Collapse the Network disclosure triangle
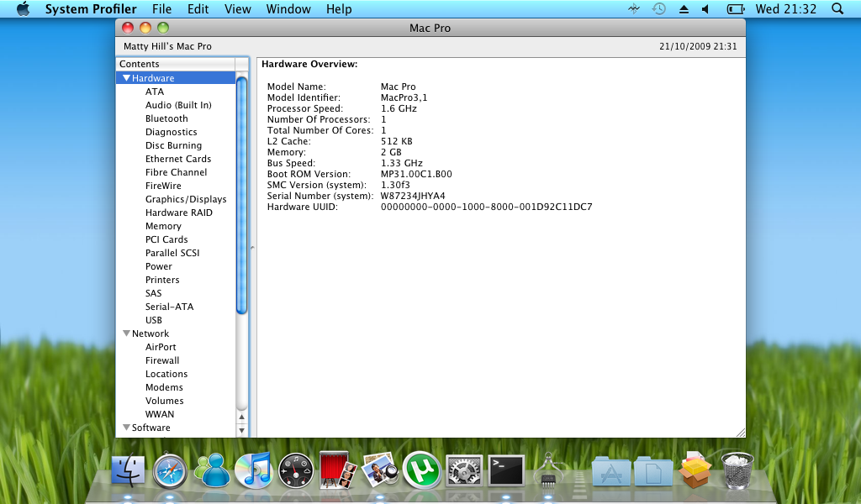This screenshot has width=861, height=504. [126, 333]
